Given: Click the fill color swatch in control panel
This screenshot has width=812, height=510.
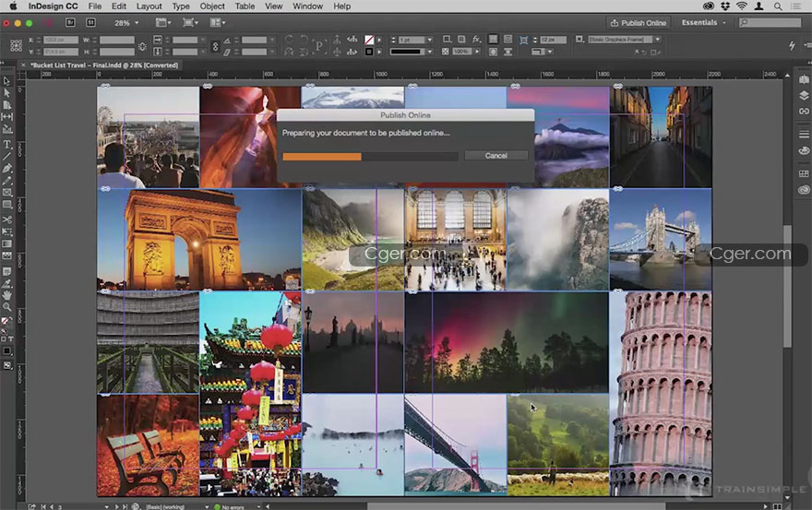Looking at the screenshot, I should pyautogui.click(x=369, y=40).
